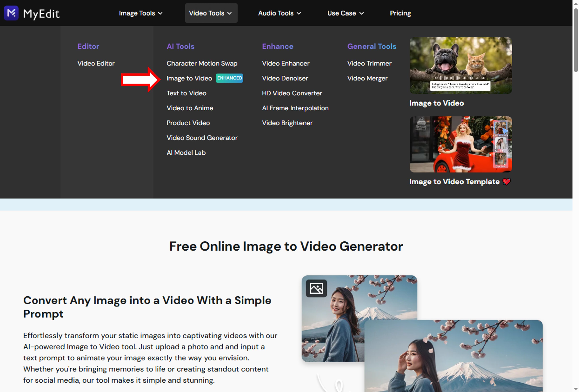Screen dimensions: 579x392
Task: Click the ENHANCED badge next to Image to Video
Action: tap(229, 78)
